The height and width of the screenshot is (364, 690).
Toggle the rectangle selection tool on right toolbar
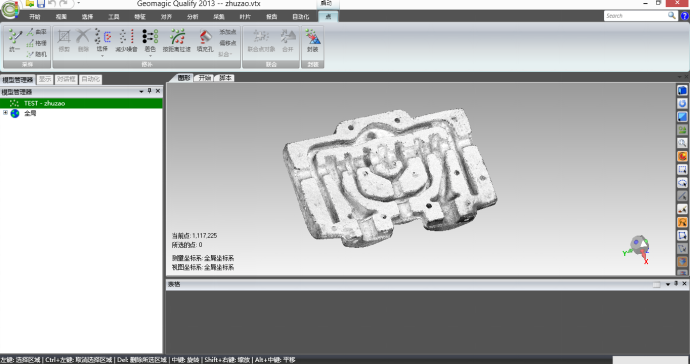(x=682, y=169)
